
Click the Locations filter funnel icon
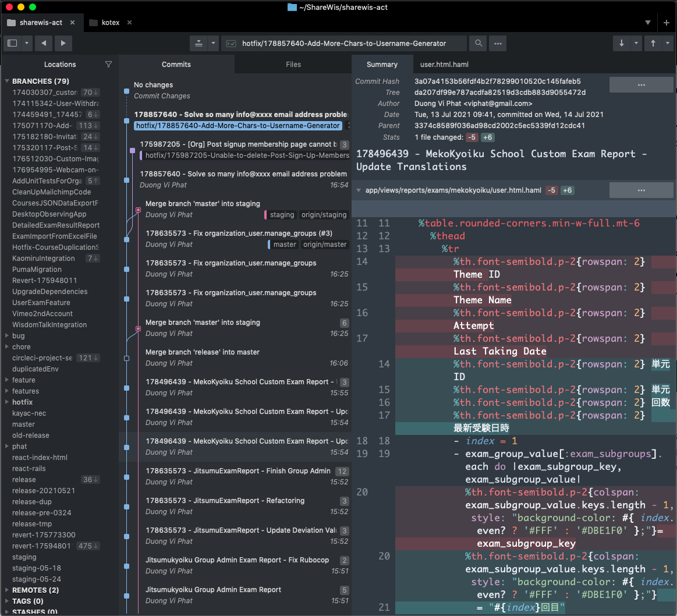[108, 65]
